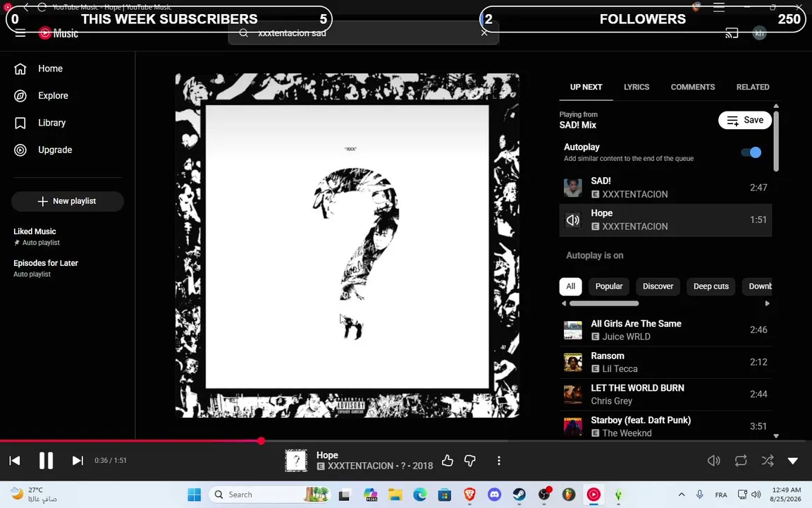Open File Explorer from the taskbar
Screen dimensions: 812x508
click(x=395, y=495)
